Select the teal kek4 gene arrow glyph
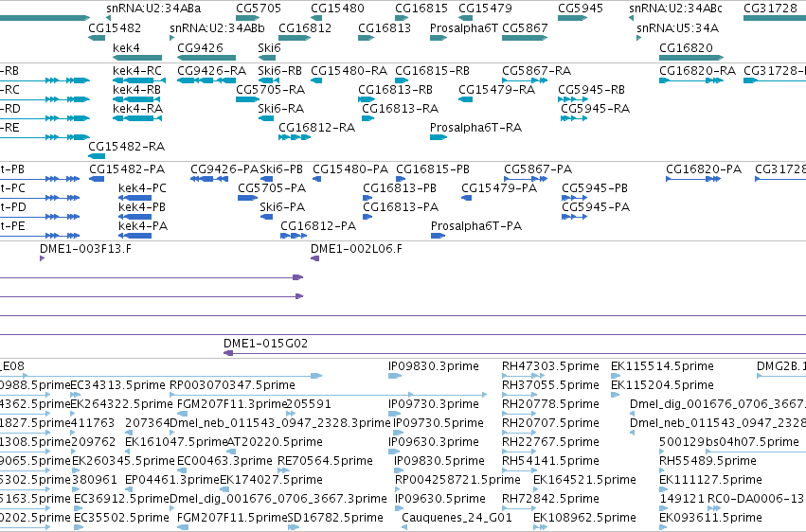The width and height of the screenshot is (806, 532). pos(137,58)
